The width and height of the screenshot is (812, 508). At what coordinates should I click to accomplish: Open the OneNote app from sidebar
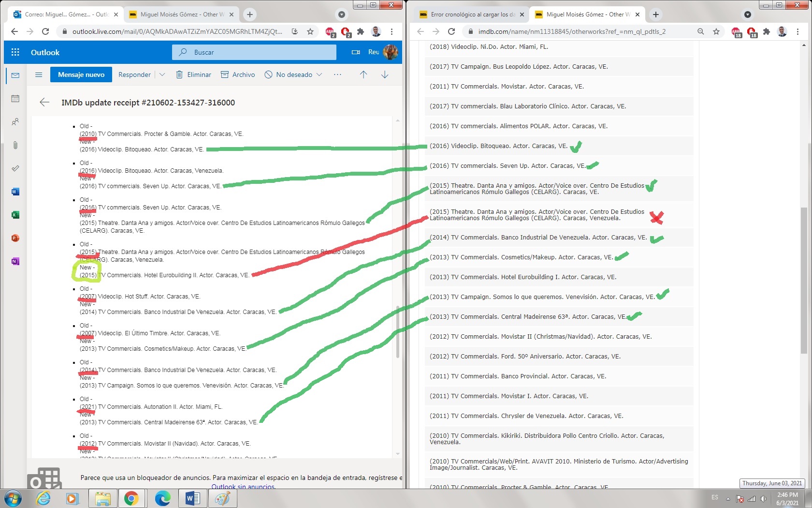(15, 261)
